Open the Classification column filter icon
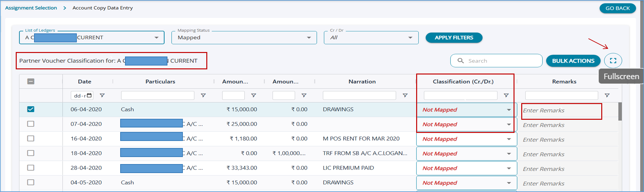 point(506,95)
